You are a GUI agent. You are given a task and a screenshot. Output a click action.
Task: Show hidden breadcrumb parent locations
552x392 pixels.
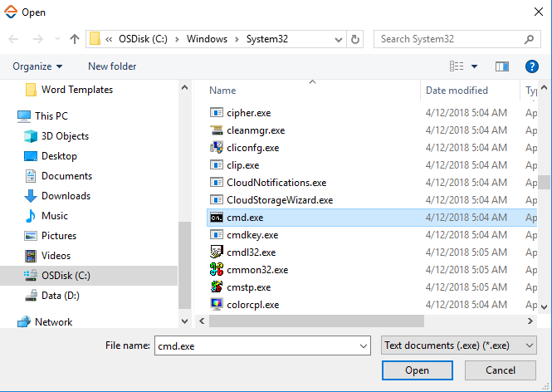[x=109, y=39]
